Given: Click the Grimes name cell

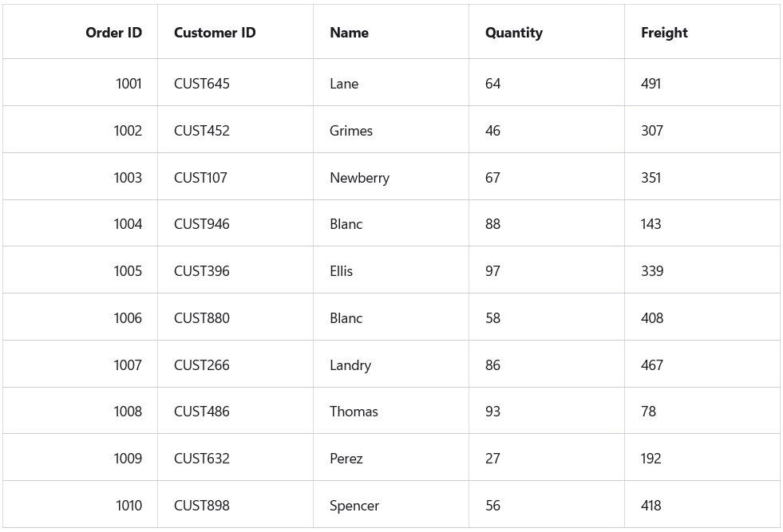Looking at the screenshot, I should point(350,131).
